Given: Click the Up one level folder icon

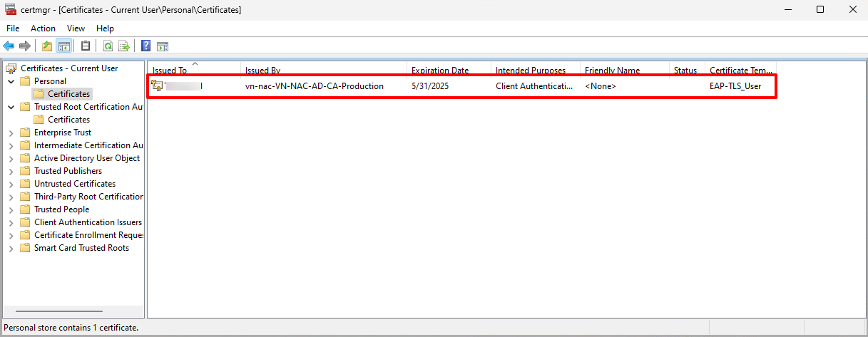Looking at the screenshot, I should pos(47,46).
